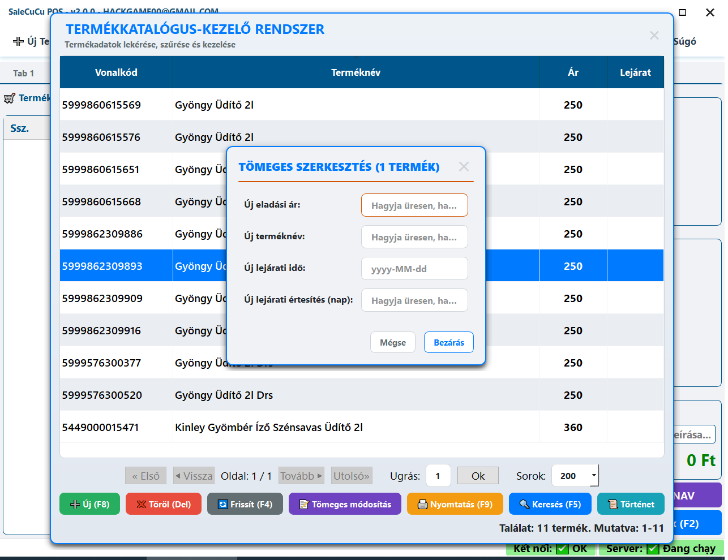
Task: Open the Történet history button
Action: coord(631,504)
